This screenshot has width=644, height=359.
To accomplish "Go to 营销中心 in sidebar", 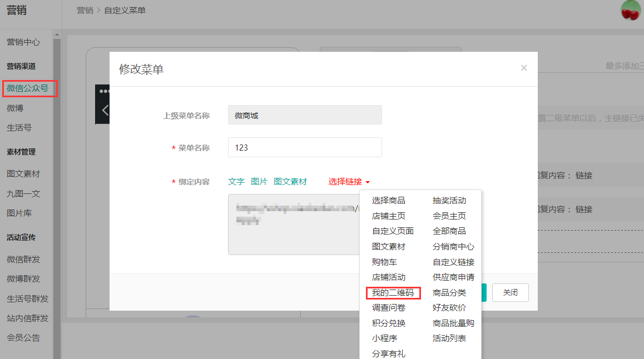I will point(23,42).
